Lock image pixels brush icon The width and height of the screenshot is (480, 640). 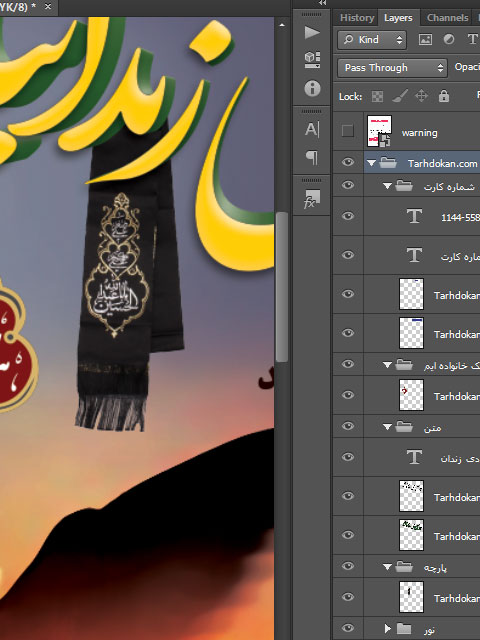pyautogui.click(x=400, y=96)
